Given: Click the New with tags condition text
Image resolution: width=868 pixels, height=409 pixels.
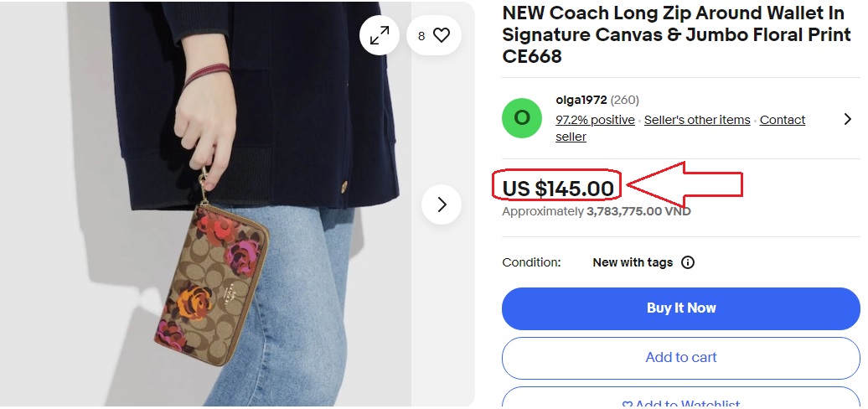Looking at the screenshot, I should coord(632,262).
